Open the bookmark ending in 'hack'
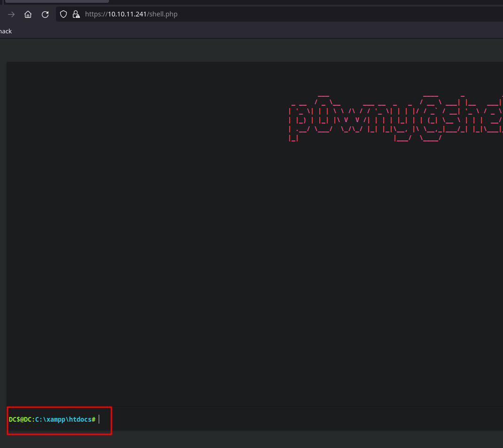503x448 pixels. click(6, 31)
